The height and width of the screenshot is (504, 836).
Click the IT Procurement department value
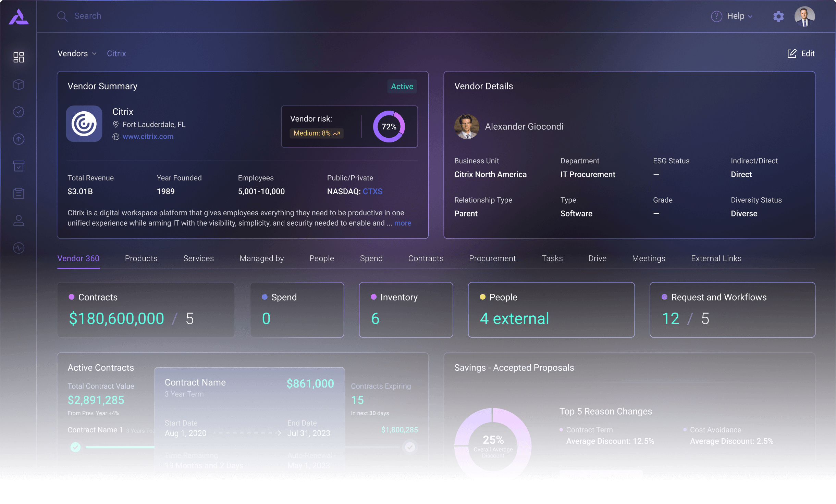588,175
